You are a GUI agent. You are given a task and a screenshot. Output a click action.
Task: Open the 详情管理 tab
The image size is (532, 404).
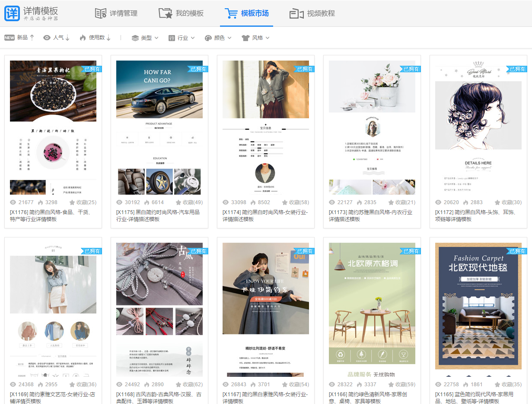[116, 13]
